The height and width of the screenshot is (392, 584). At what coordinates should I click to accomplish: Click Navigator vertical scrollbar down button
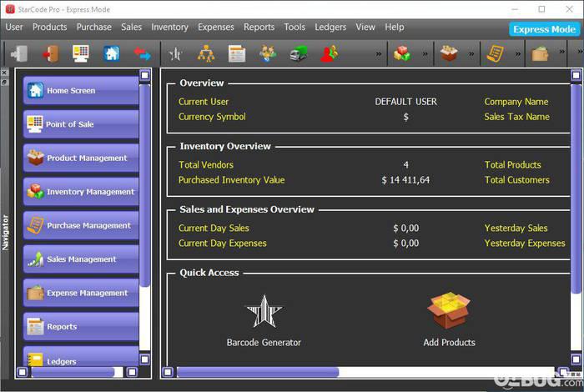(x=145, y=359)
